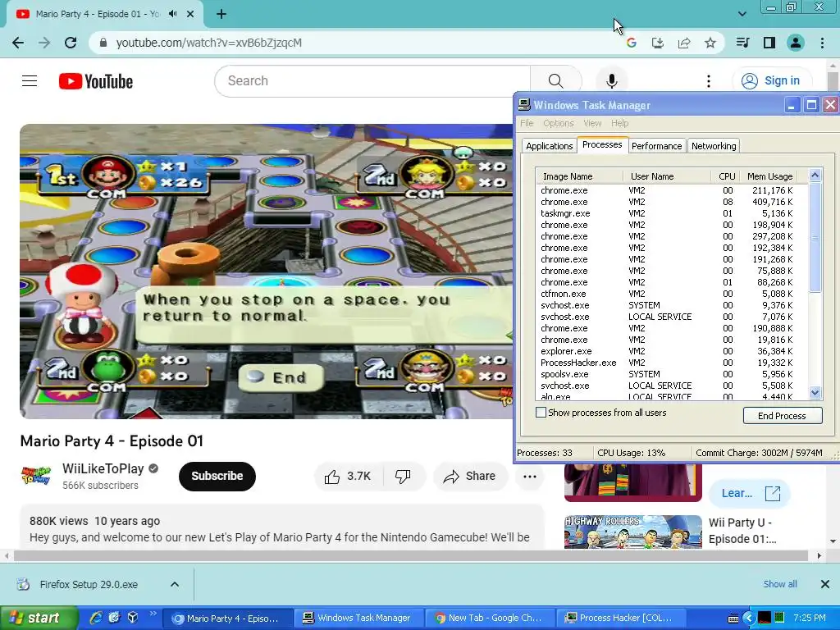Image resolution: width=840 pixels, height=630 pixels.
Task: Open the View menu in Task Manager
Action: [x=592, y=123]
